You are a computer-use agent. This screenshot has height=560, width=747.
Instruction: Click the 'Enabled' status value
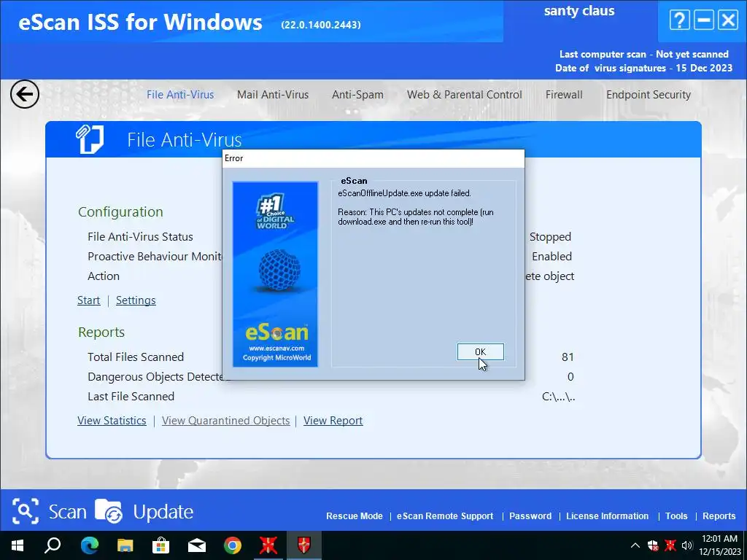[x=551, y=256]
